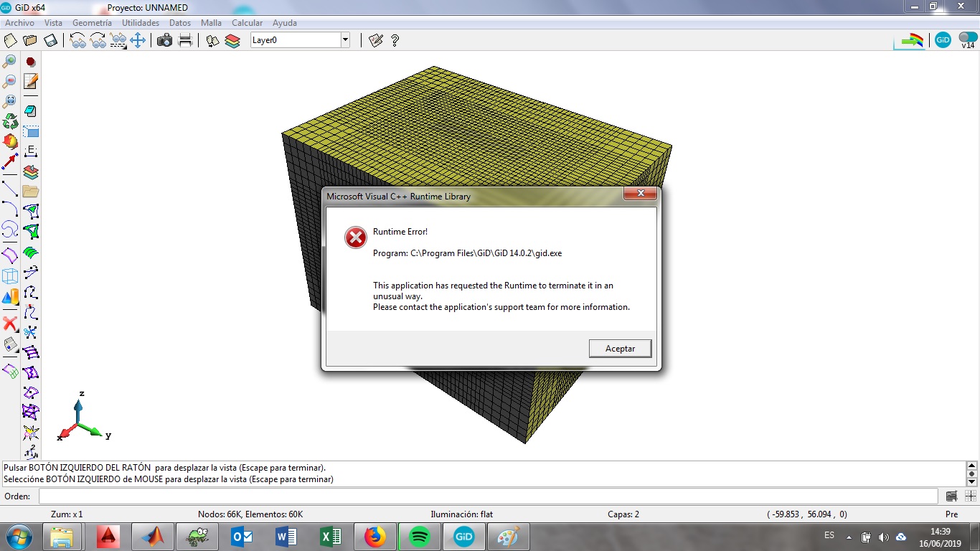Click the printer icon in toolbar
980x551 pixels.
[x=185, y=40]
